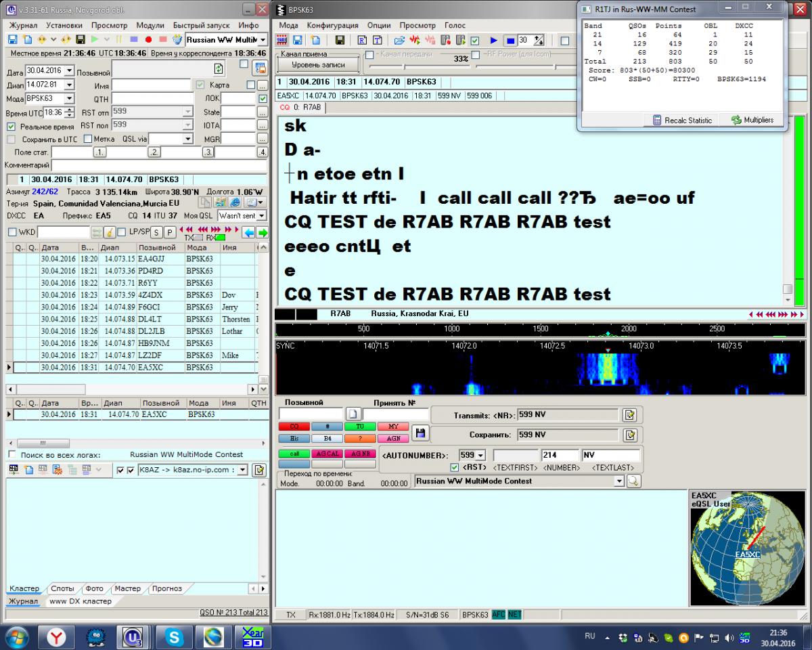Click the magnifier icon beside contest dropdown

pyautogui.click(x=633, y=481)
